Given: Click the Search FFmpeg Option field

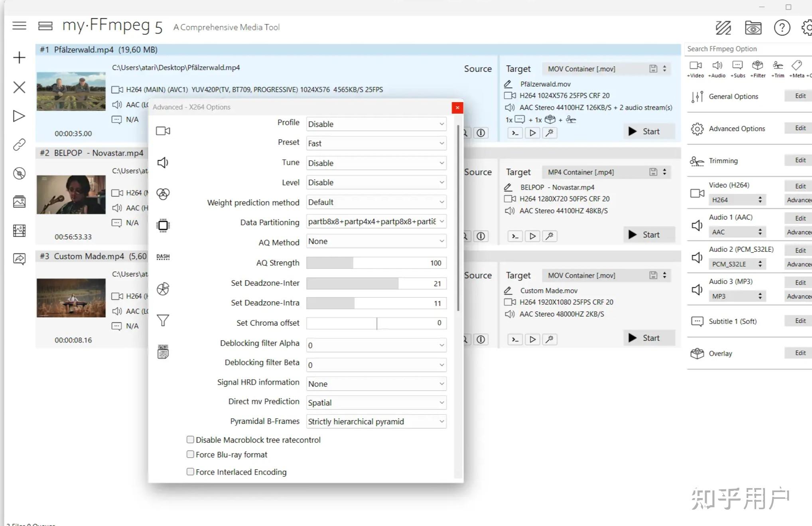Looking at the screenshot, I should [x=748, y=49].
